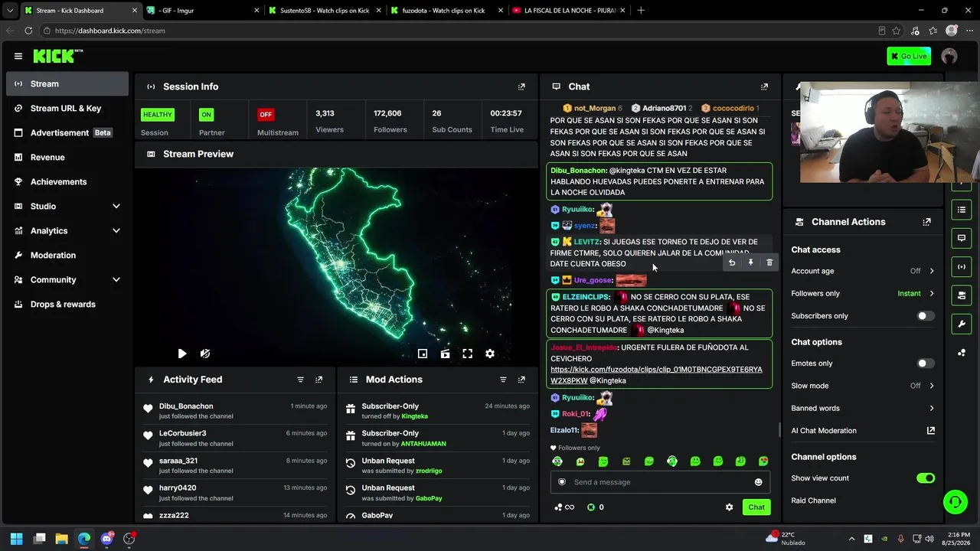Viewport: 980px width, 551px height.
Task: Click Kingteka in Subscriber-Only mod action
Action: (x=414, y=416)
